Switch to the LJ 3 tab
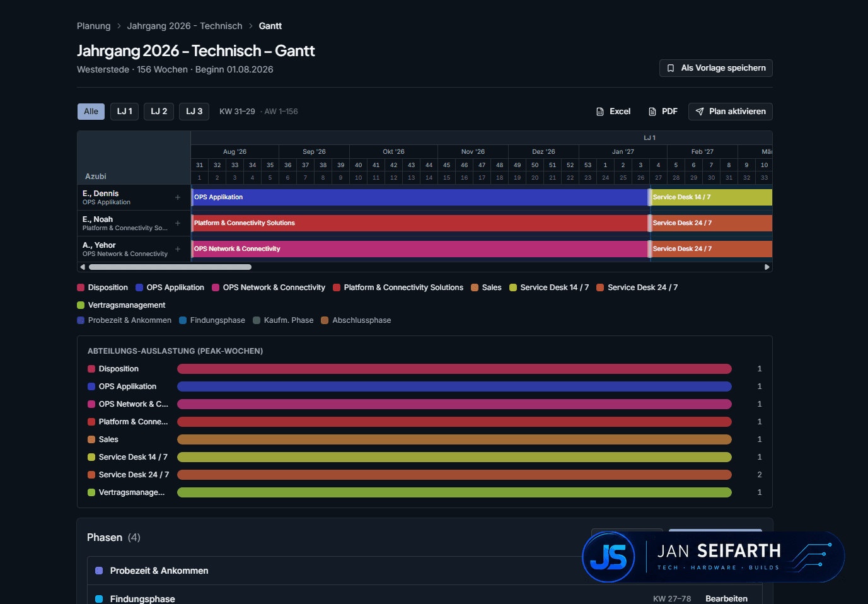Viewport: 868px width, 604px height. click(194, 112)
